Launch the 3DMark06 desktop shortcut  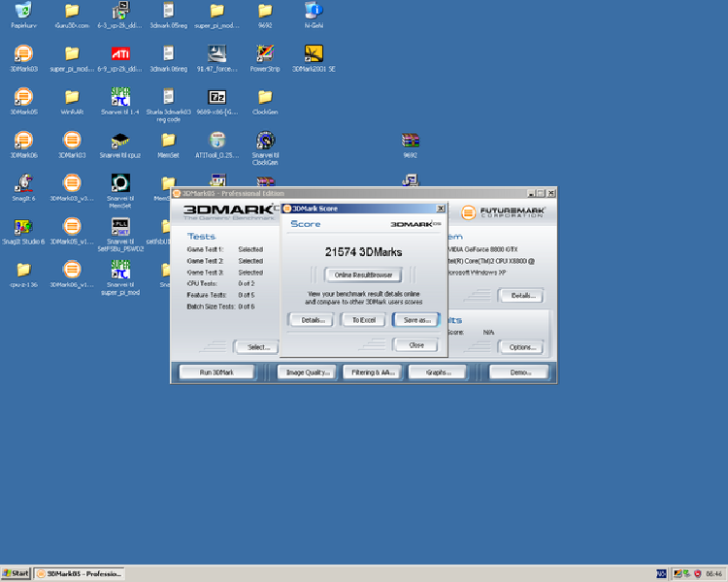[23, 145]
